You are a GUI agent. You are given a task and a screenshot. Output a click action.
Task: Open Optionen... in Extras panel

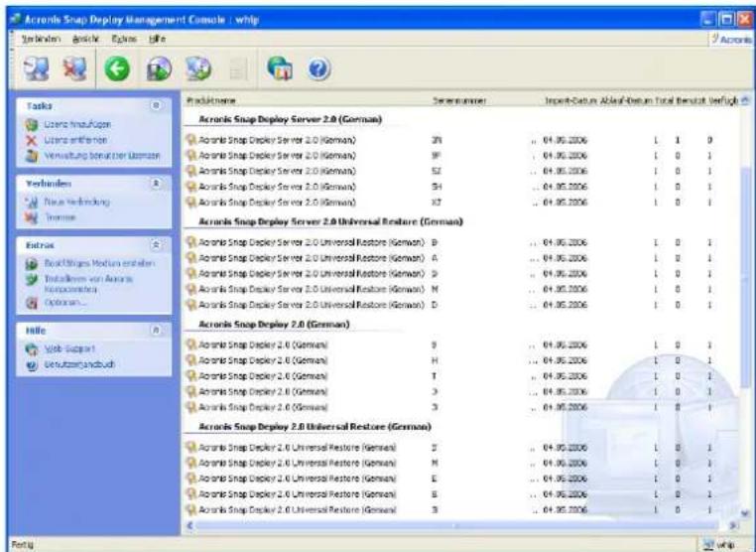point(65,302)
